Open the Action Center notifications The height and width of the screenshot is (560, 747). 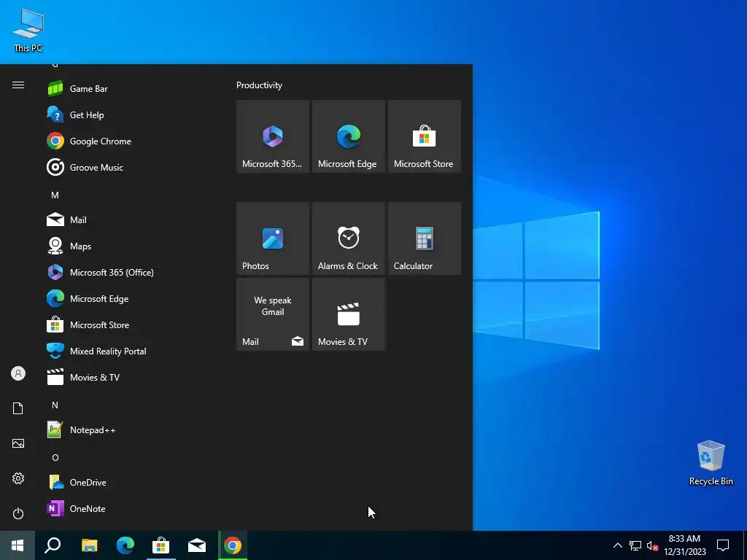(x=723, y=545)
